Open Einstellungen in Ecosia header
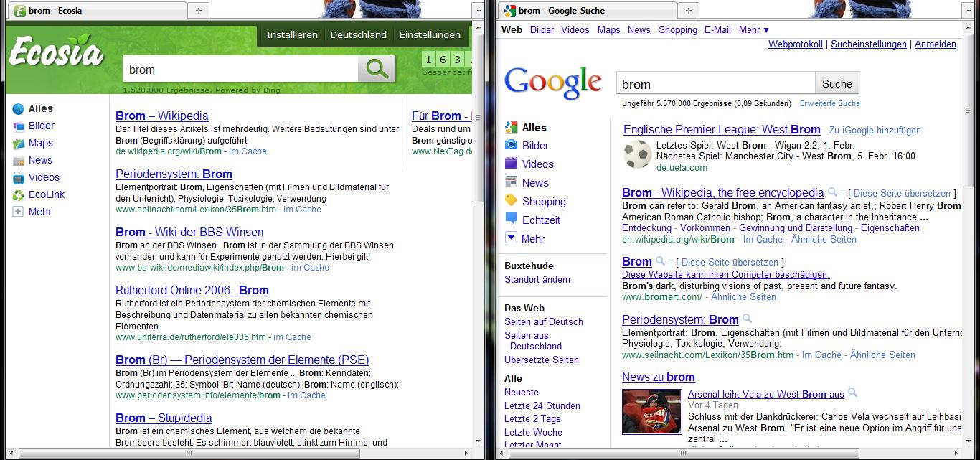This screenshot has height=460, width=980. (430, 34)
